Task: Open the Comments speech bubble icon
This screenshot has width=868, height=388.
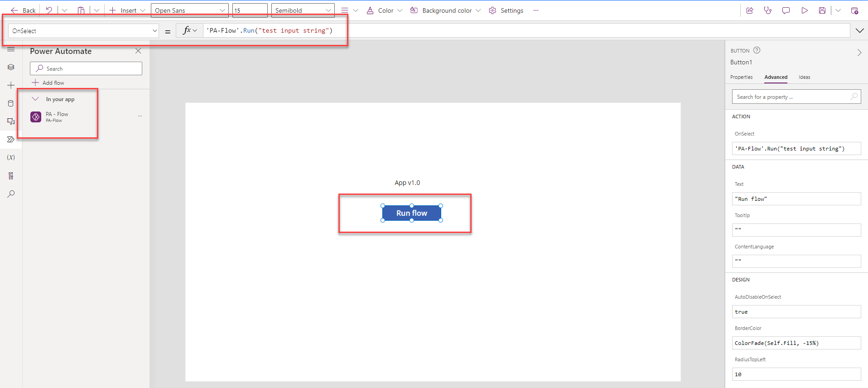Action: click(786, 10)
